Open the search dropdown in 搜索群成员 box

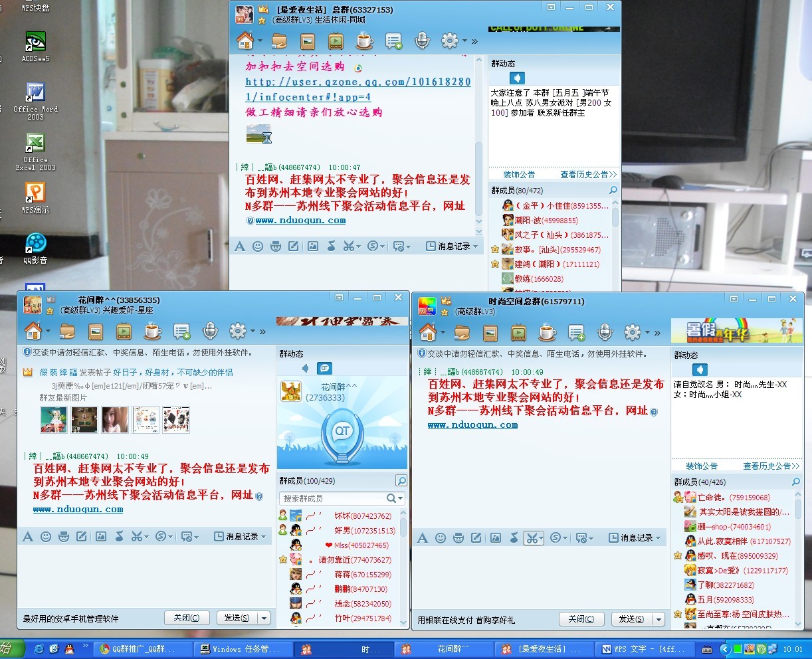(x=401, y=498)
